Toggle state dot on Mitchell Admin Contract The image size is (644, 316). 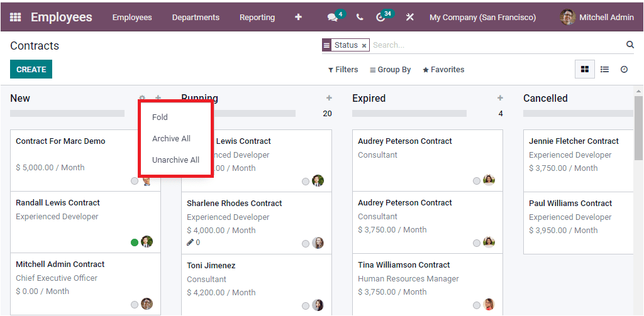tap(135, 305)
